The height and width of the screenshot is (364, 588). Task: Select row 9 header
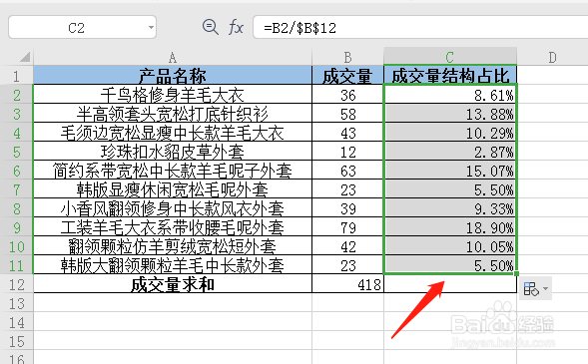pos(17,227)
